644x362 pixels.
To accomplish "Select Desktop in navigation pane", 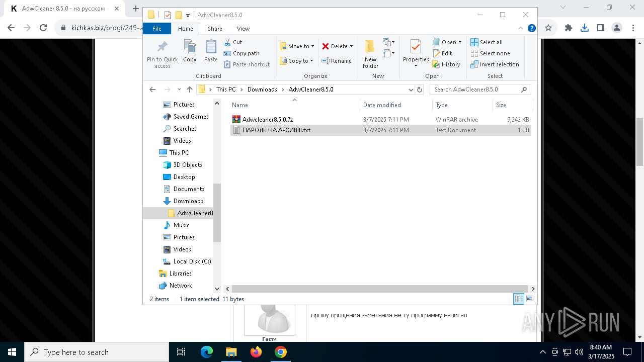I will pos(179,177).
